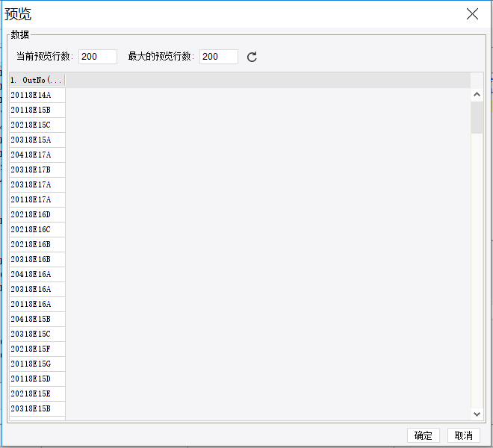Screen dimensions: 493x448
Task: Select cell 20218E16C
Action: (37, 229)
